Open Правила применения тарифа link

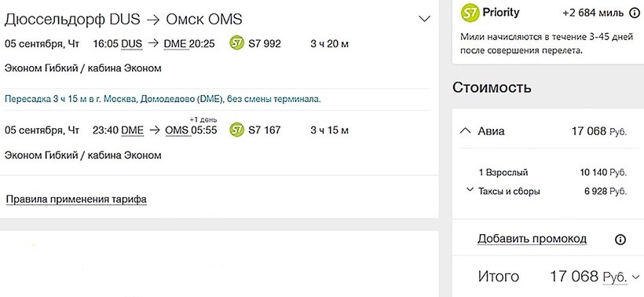pos(76,200)
